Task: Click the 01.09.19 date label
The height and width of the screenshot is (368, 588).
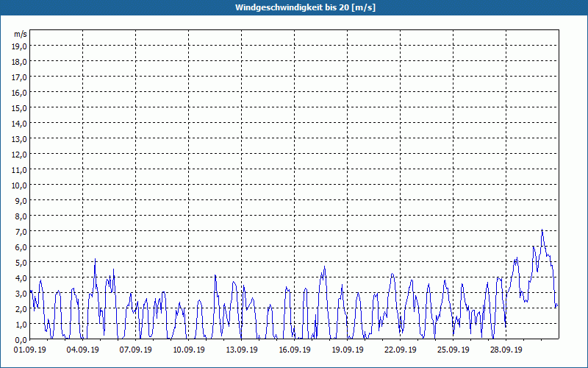Action: (30, 350)
